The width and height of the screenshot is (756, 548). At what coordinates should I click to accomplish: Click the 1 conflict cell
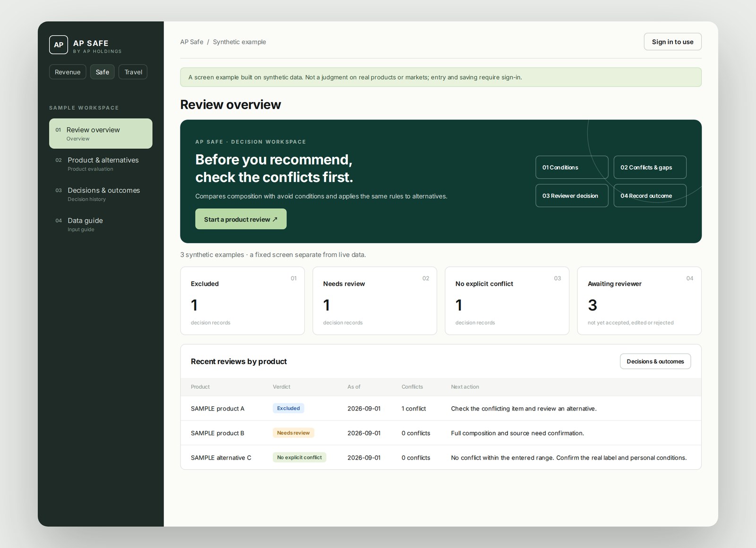[x=414, y=409]
